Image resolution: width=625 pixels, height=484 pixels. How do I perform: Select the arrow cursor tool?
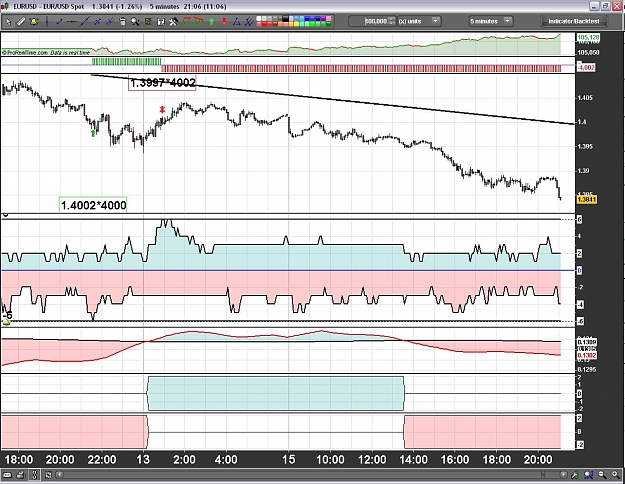coord(8,22)
